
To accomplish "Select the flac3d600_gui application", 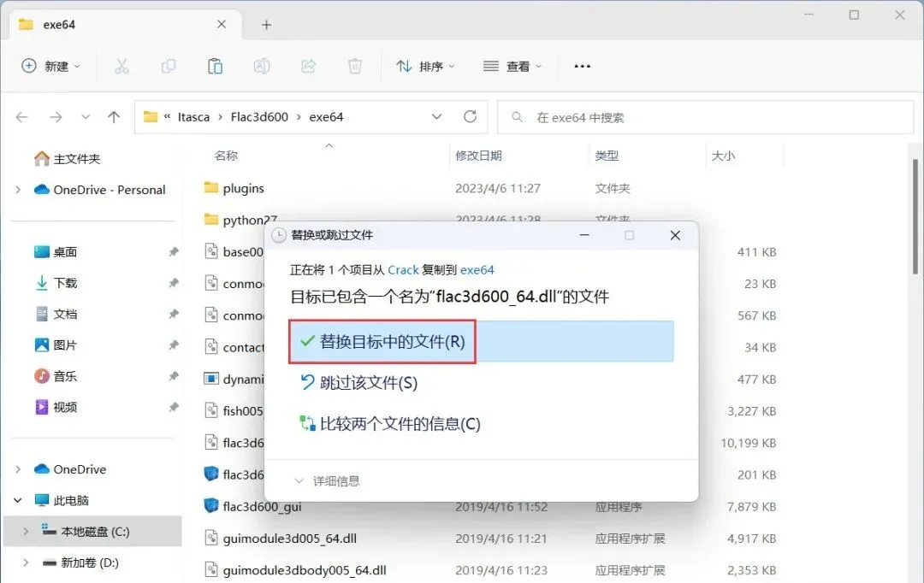I will click(x=252, y=506).
